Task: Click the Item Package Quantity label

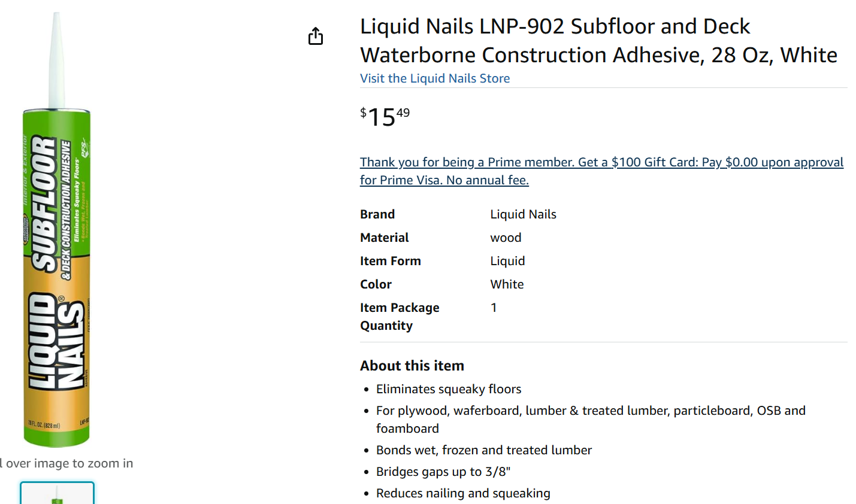Action: tap(400, 317)
